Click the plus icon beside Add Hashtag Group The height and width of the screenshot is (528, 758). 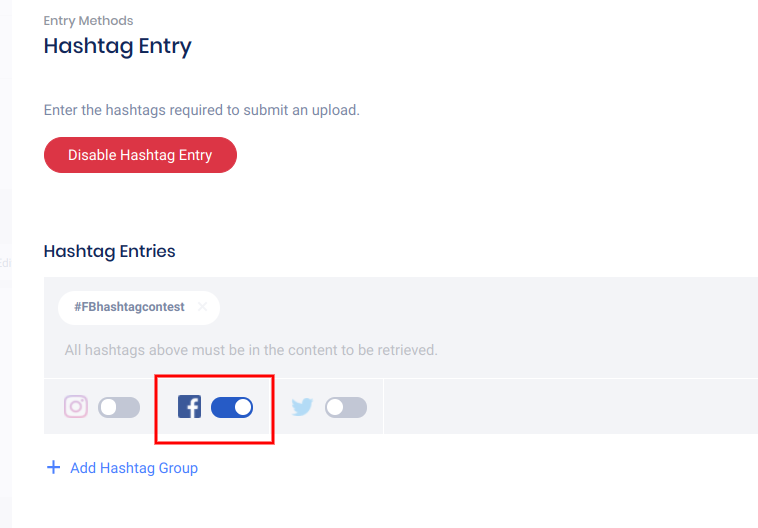[x=54, y=467]
